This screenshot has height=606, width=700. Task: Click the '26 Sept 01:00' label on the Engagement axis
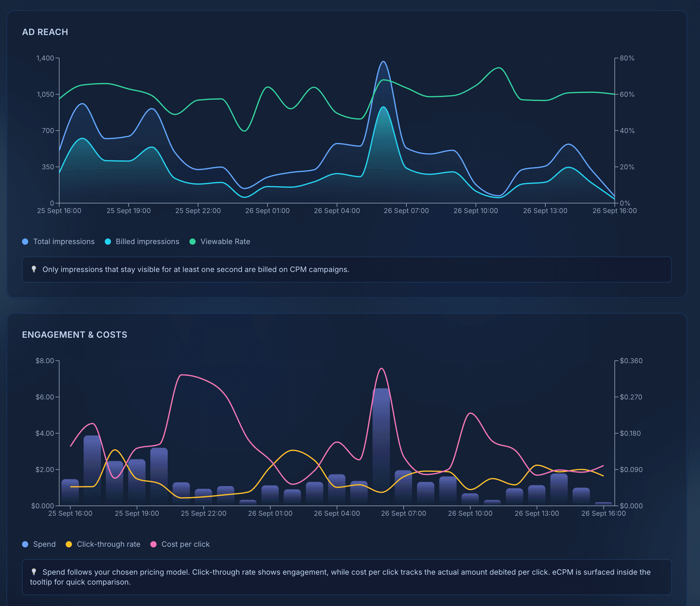[x=270, y=513]
